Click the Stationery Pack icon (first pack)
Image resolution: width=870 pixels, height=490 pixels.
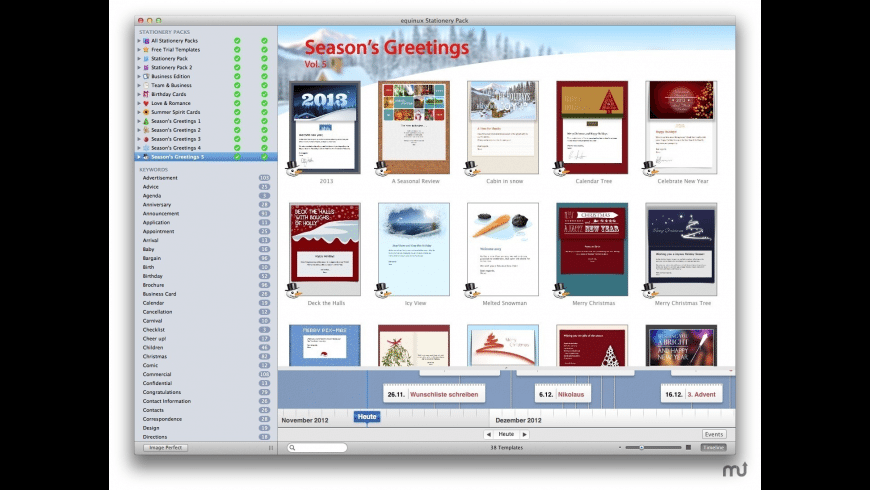pos(146,58)
